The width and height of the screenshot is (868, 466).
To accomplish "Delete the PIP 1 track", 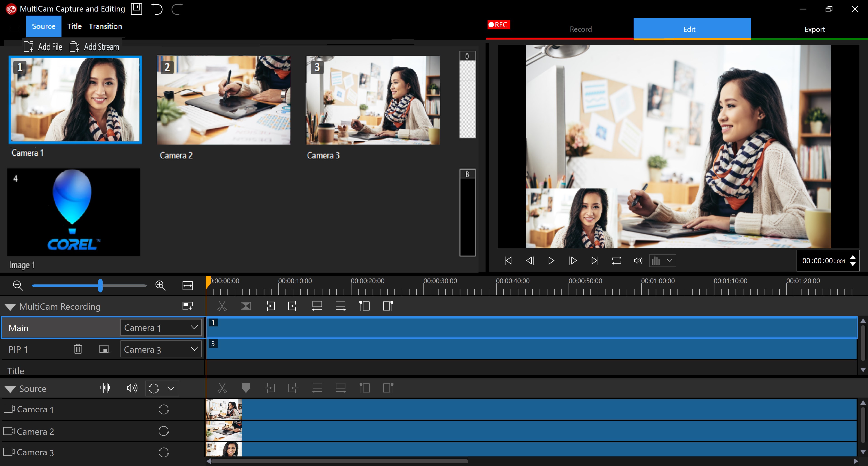I will pyautogui.click(x=78, y=349).
